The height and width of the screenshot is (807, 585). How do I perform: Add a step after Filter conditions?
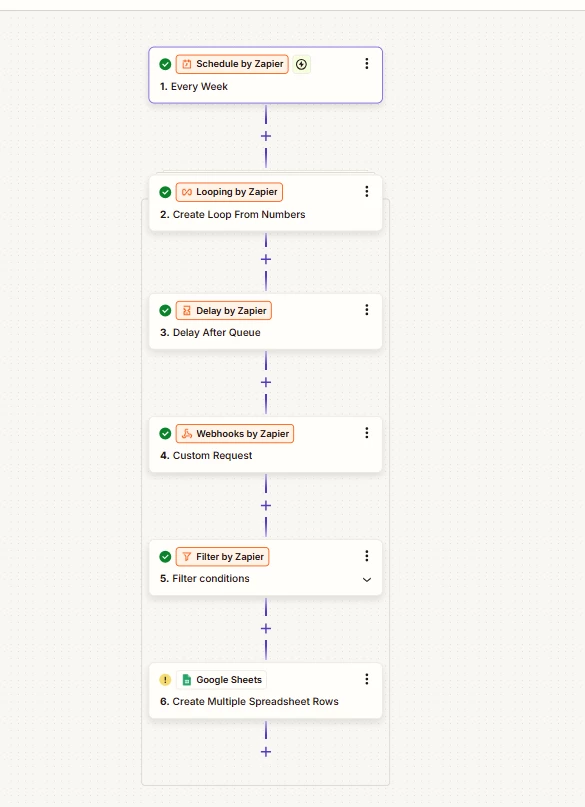tap(266, 628)
